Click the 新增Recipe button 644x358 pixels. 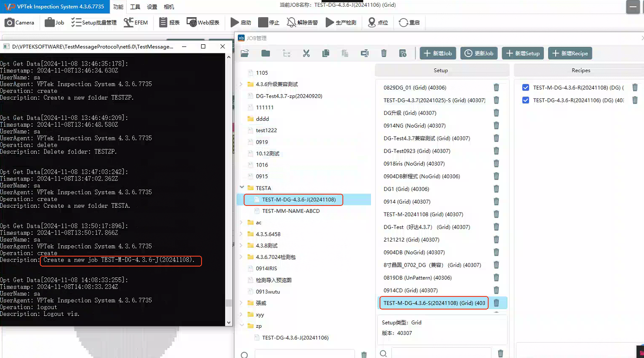pyautogui.click(x=570, y=53)
